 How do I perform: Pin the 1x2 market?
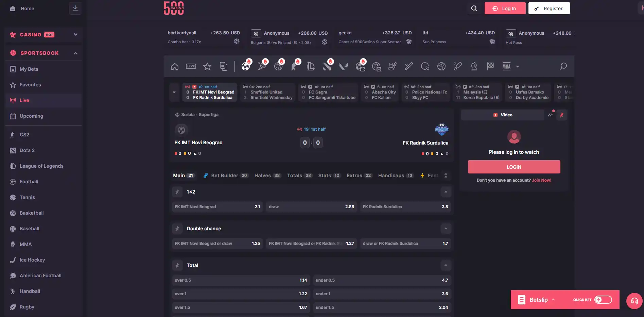[x=177, y=192]
